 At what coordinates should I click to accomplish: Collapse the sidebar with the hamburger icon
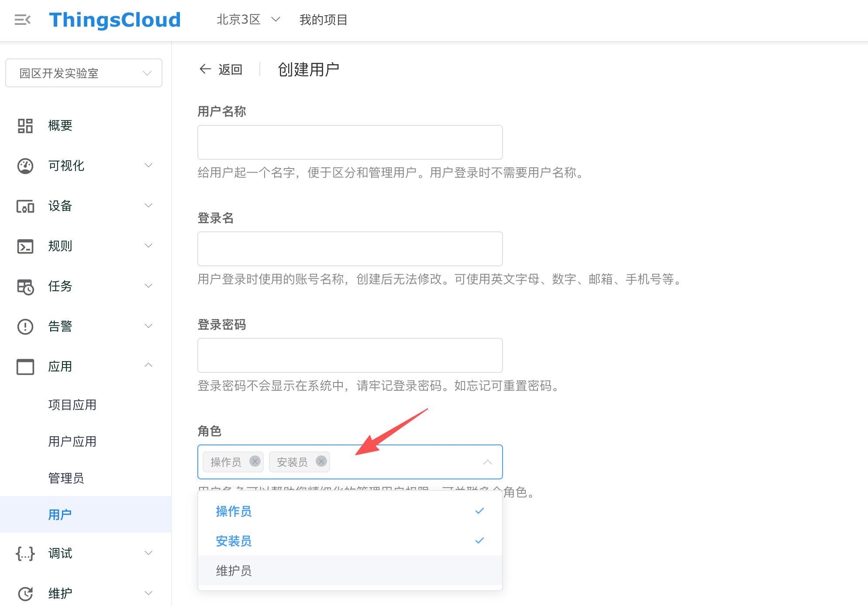click(x=22, y=20)
